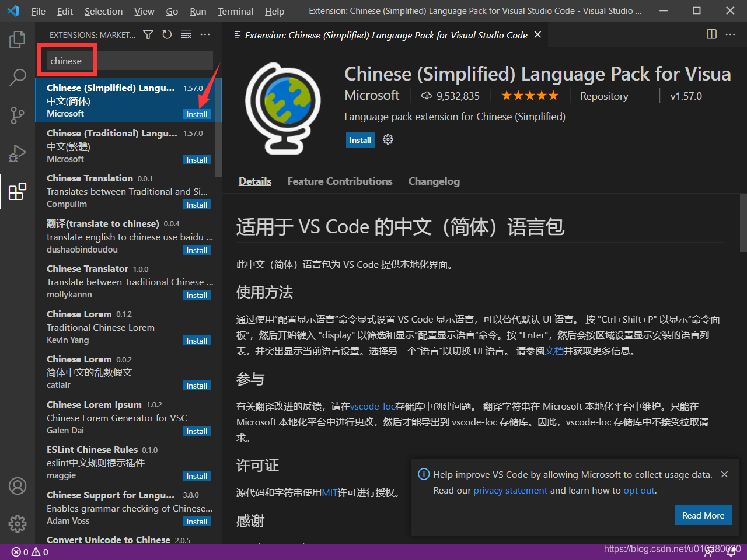747x560 pixels.
Task: Click the VS Code logo in title bar
Action: point(13,11)
